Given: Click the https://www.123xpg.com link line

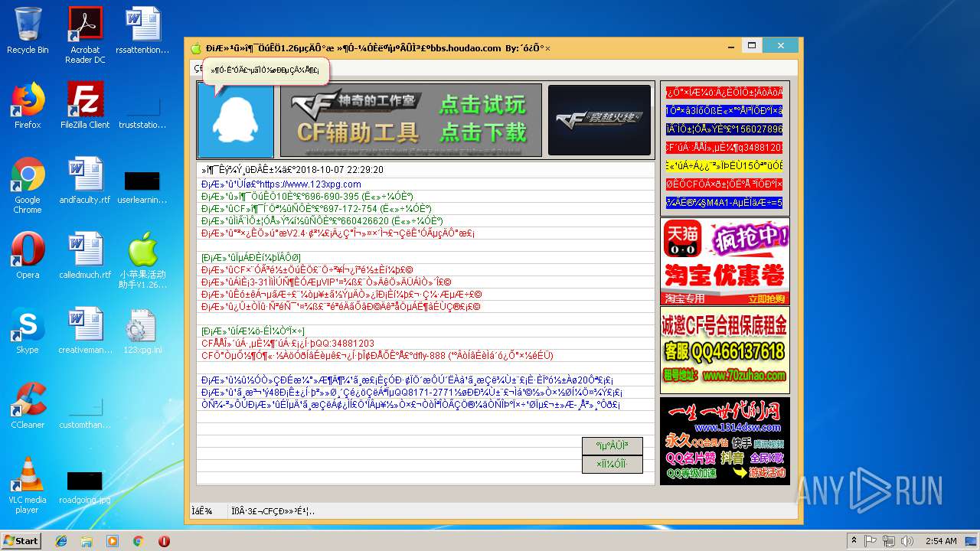Looking at the screenshot, I should click(281, 184).
